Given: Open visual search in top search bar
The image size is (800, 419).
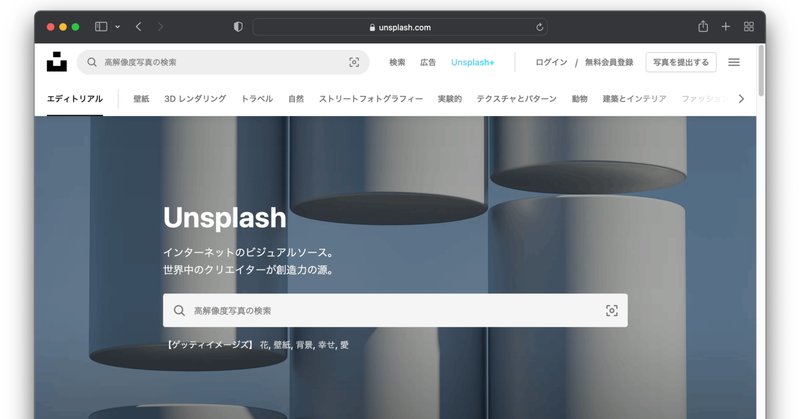Looking at the screenshot, I should click(x=354, y=62).
